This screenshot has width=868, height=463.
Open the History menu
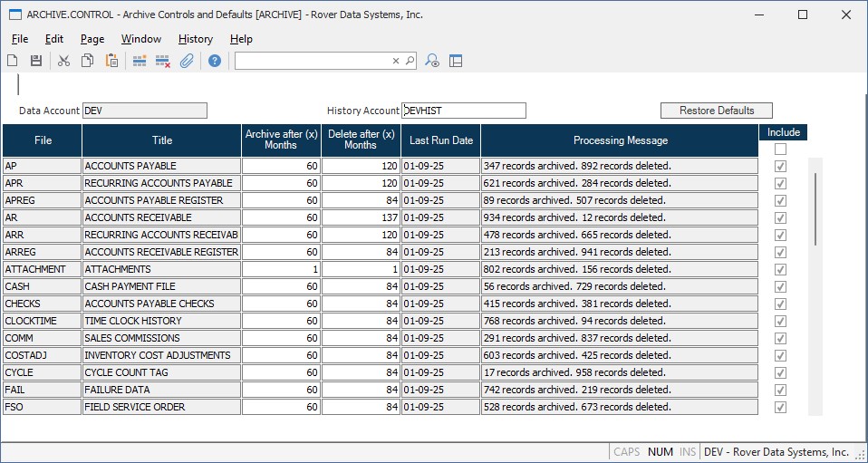point(195,39)
